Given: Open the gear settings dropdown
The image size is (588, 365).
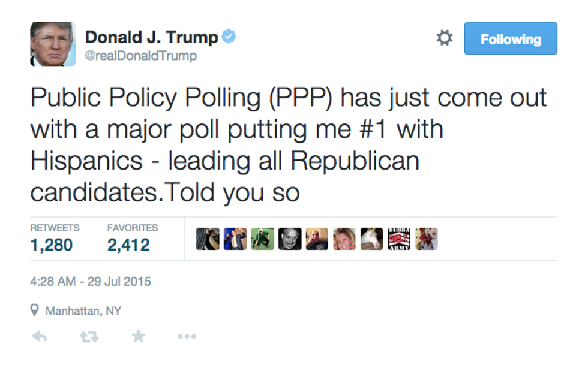Looking at the screenshot, I should tap(445, 38).
